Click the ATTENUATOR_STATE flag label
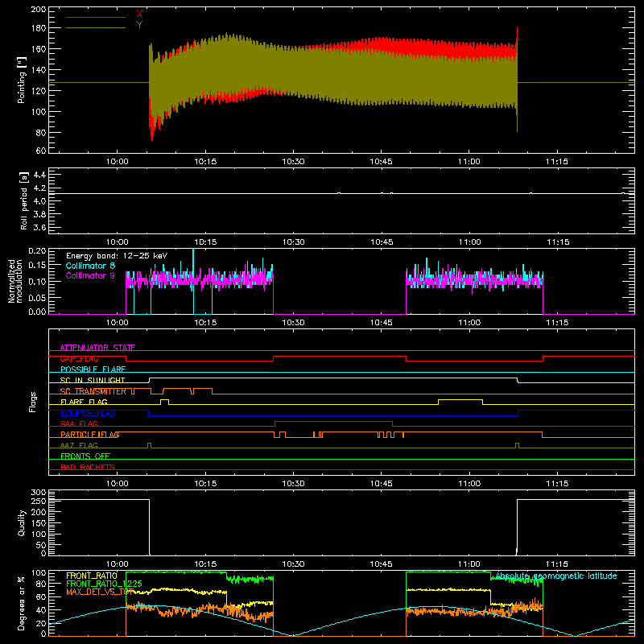The image size is (644, 644). tap(97, 348)
